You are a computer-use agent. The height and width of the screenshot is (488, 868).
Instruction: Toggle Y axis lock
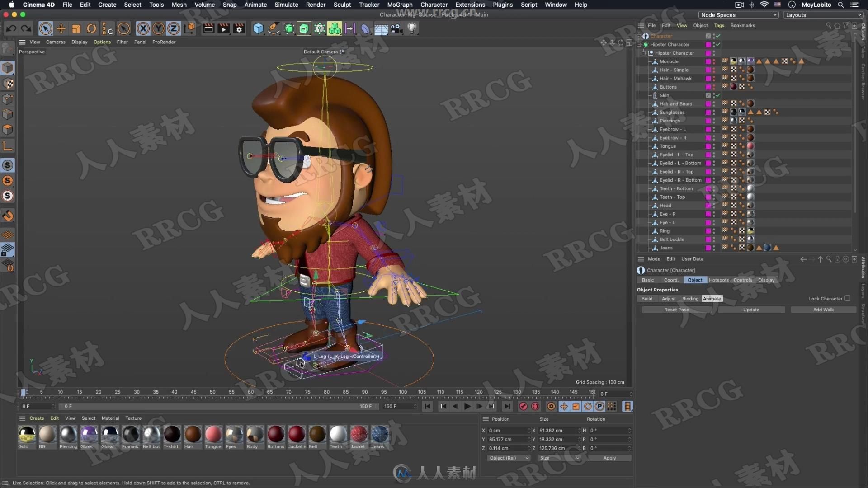pyautogui.click(x=158, y=28)
